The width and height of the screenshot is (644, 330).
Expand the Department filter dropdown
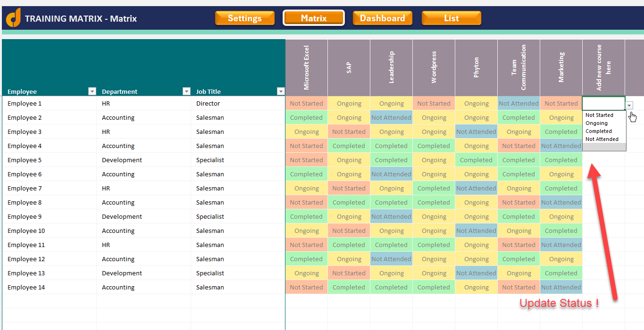(186, 91)
